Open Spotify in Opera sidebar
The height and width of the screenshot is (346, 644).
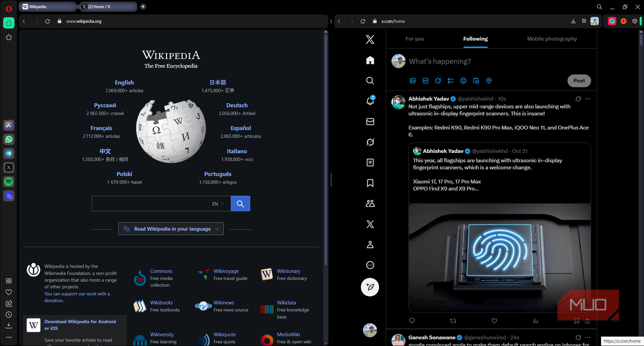point(9,181)
